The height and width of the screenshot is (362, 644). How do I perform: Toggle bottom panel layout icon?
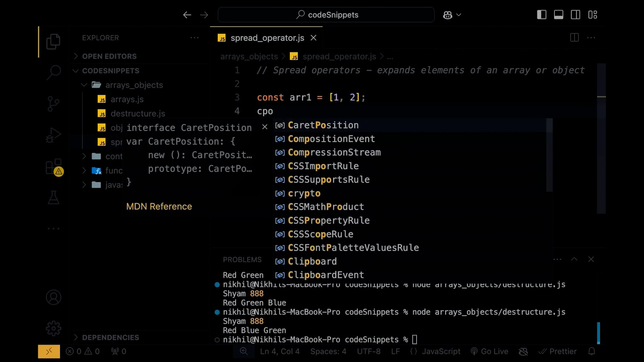[558, 15]
